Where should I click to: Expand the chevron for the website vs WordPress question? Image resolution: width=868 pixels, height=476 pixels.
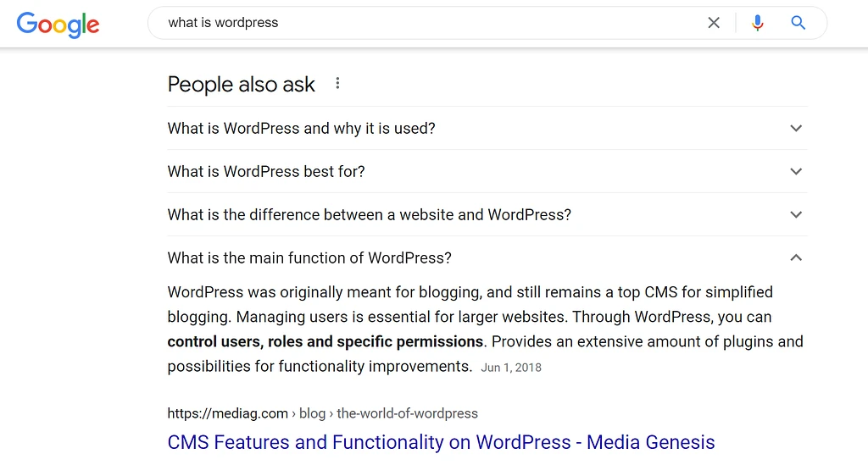(x=795, y=215)
